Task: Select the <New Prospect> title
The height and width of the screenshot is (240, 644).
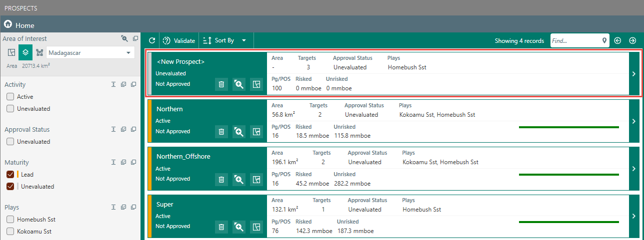Action: [181, 61]
